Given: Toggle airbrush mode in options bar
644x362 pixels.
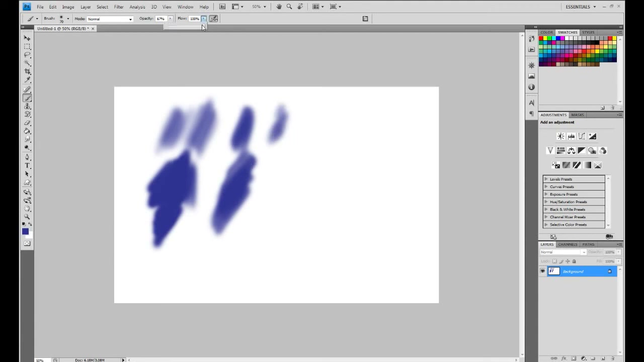Looking at the screenshot, I should coord(214,19).
